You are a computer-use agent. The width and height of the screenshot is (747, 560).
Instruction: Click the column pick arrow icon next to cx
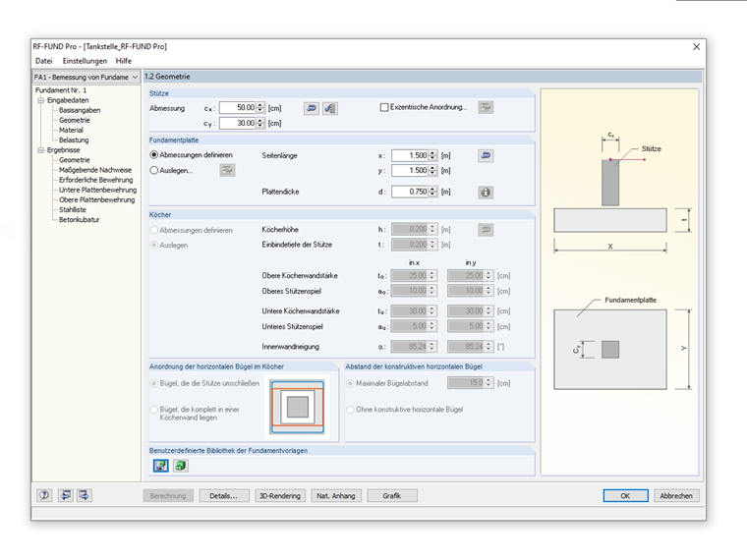pyautogui.click(x=312, y=109)
